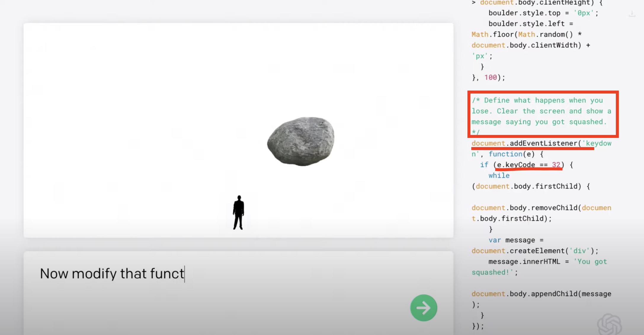
Task: Click the gray boulder image
Action: pyautogui.click(x=301, y=141)
